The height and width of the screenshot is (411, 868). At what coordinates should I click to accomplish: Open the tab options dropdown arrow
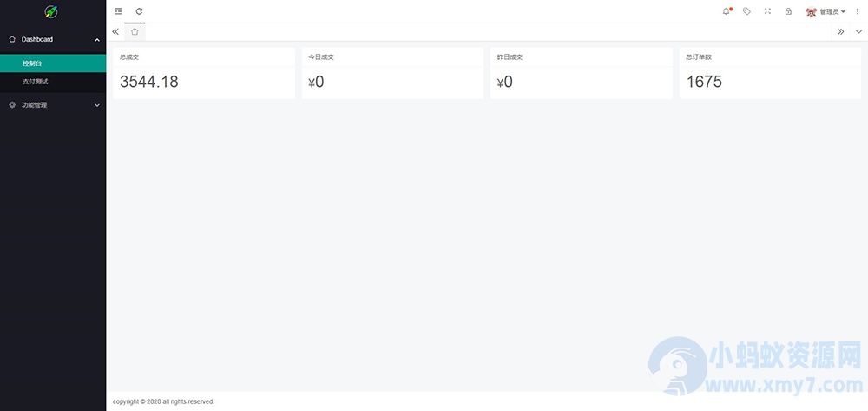pos(858,31)
